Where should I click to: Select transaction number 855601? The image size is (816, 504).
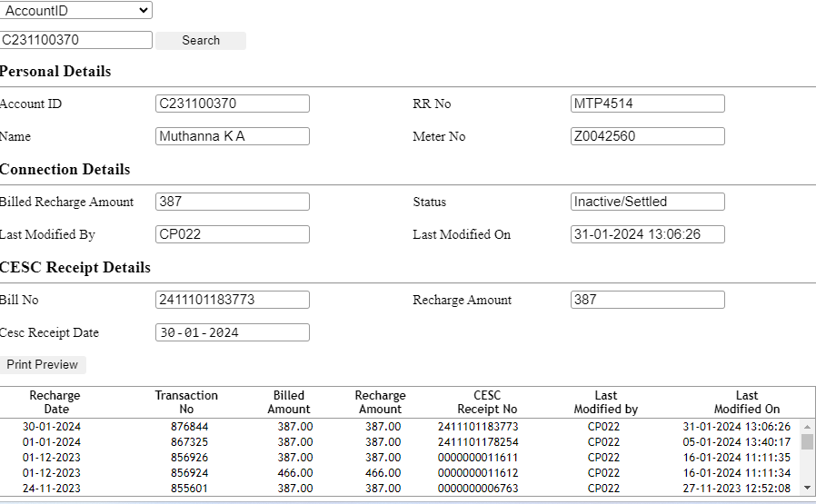[189, 489]
